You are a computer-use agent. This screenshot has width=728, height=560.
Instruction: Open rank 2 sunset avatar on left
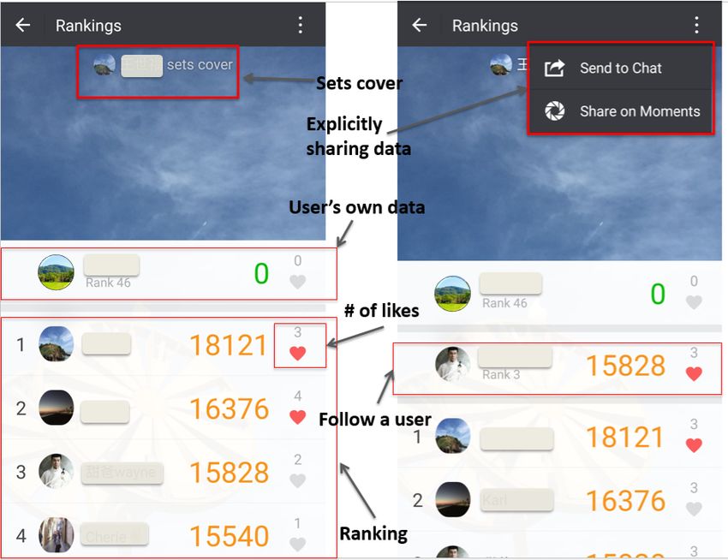pyautogui.click(x=56, y=408)
